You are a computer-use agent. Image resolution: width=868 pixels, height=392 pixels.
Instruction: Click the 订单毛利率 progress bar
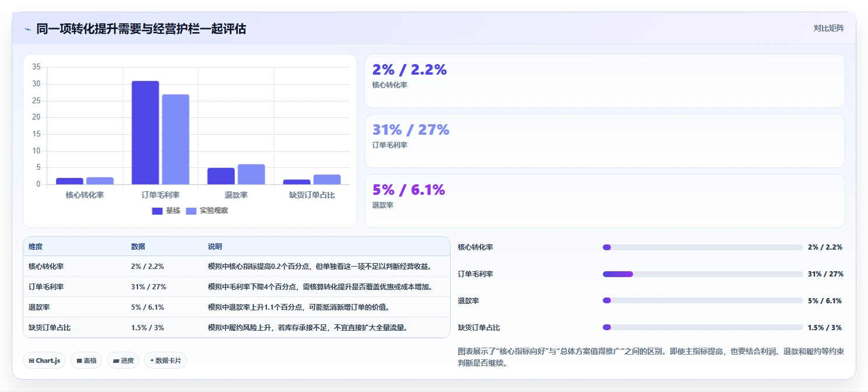703,274
